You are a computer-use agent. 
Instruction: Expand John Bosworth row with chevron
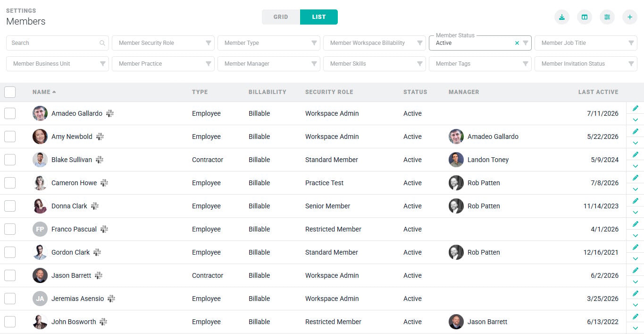coord(636,328)
